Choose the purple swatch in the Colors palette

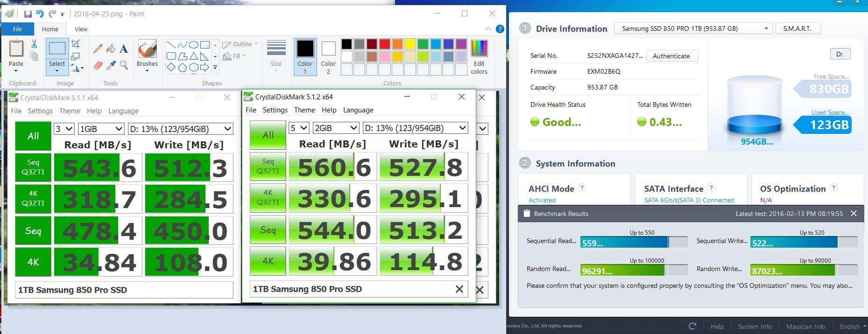point(461,44)
